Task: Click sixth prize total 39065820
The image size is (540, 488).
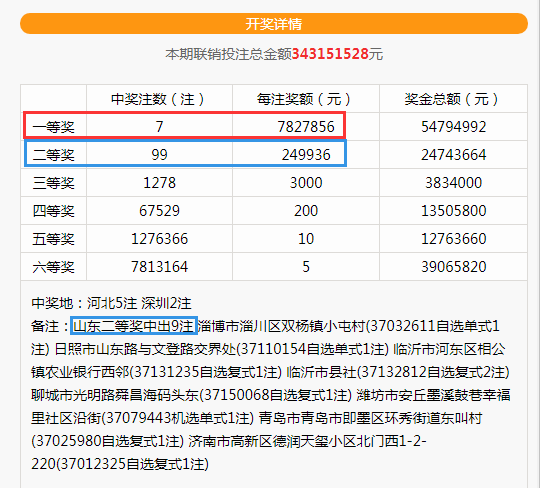Action: [454, 267]
